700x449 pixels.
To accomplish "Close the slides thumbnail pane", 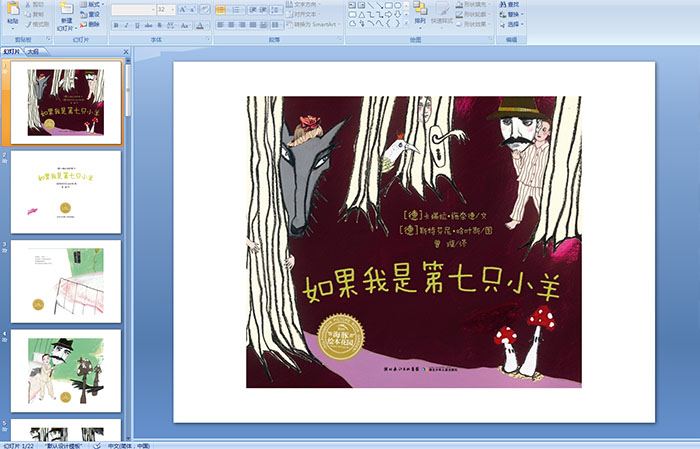I will tap(126, 52).
